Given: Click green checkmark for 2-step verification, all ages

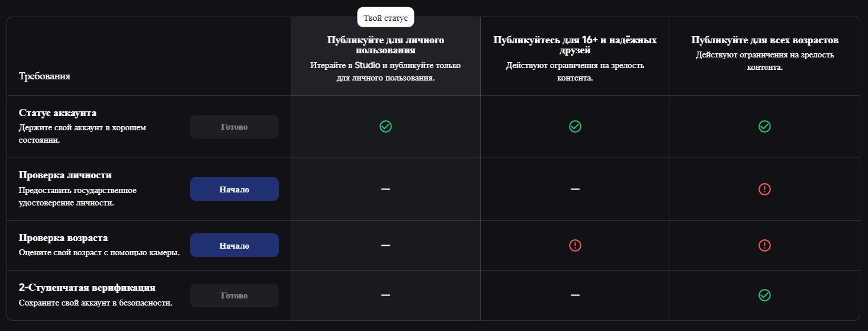Looking at the screenshot, I should click(x=764, y=295).
